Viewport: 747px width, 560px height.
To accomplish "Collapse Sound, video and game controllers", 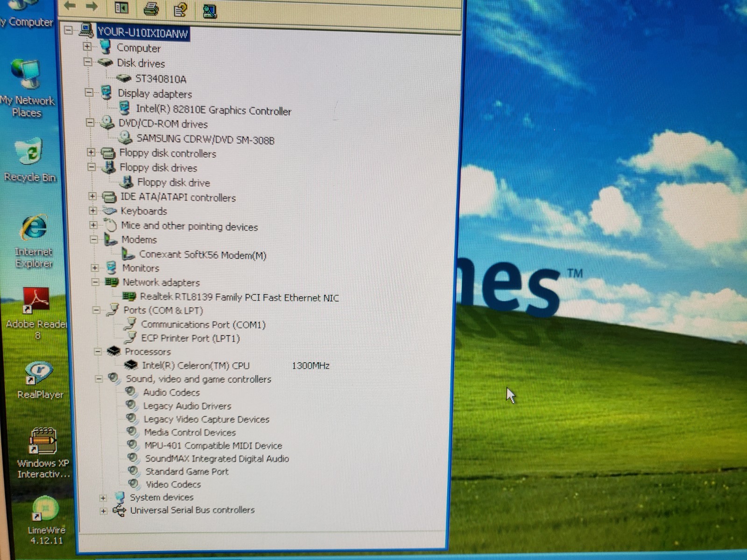I will (x=99, y=379).
